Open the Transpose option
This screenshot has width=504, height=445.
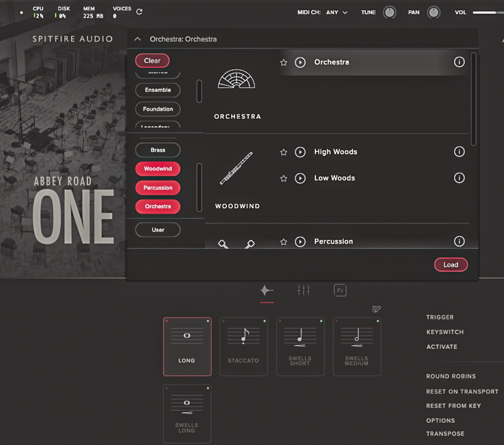[x=445, y=434]
